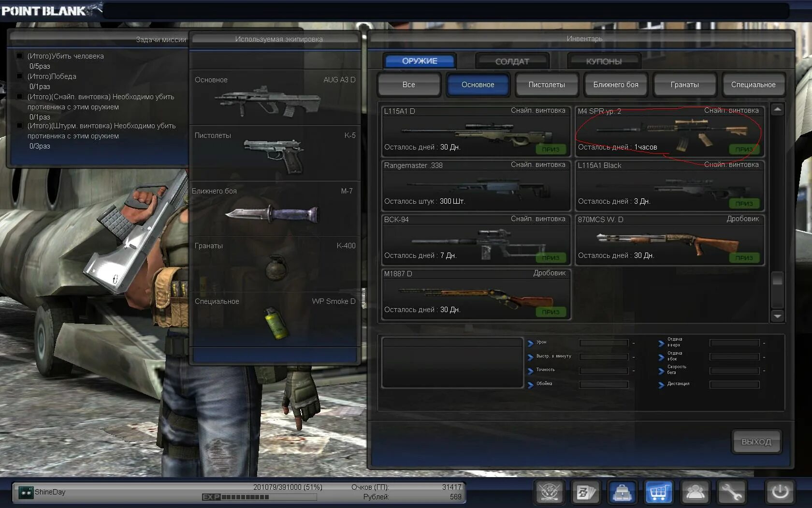This screenshot has height=508, width=812.
Task: Select the L115A1 Black rifle card
Action: pos(670,186)
